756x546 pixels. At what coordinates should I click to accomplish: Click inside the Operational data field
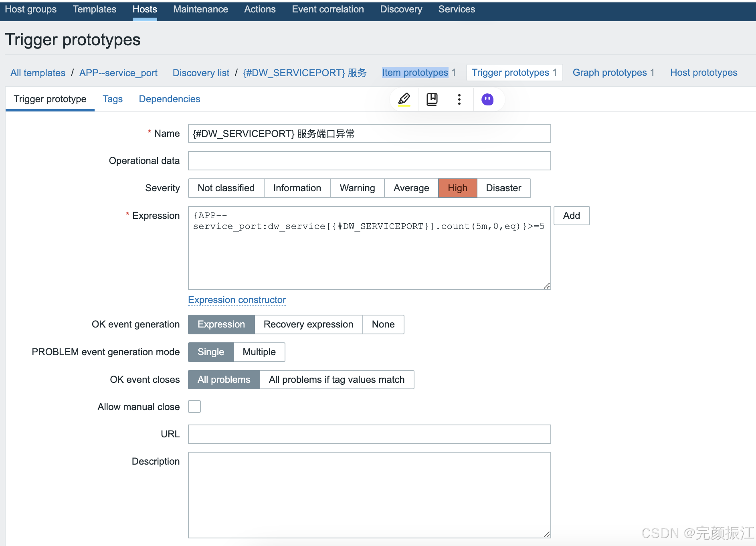coord(369,160)
